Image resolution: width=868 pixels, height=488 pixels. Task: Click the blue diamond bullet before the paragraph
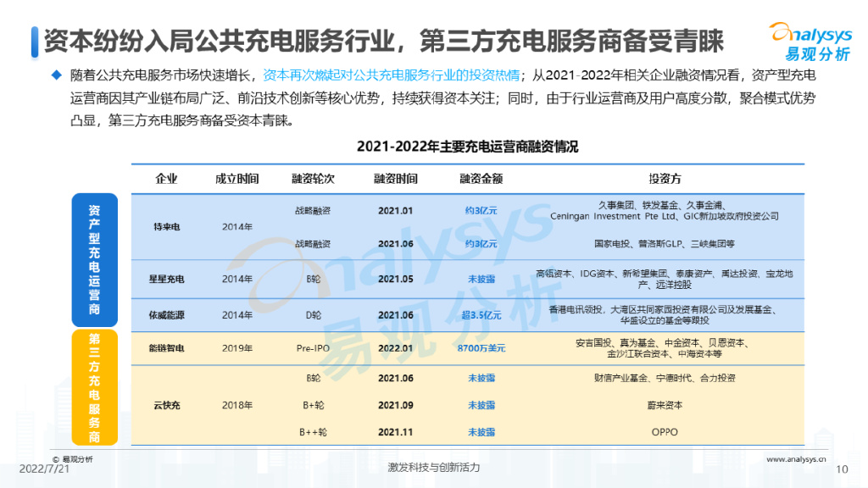tap(57, 75)
